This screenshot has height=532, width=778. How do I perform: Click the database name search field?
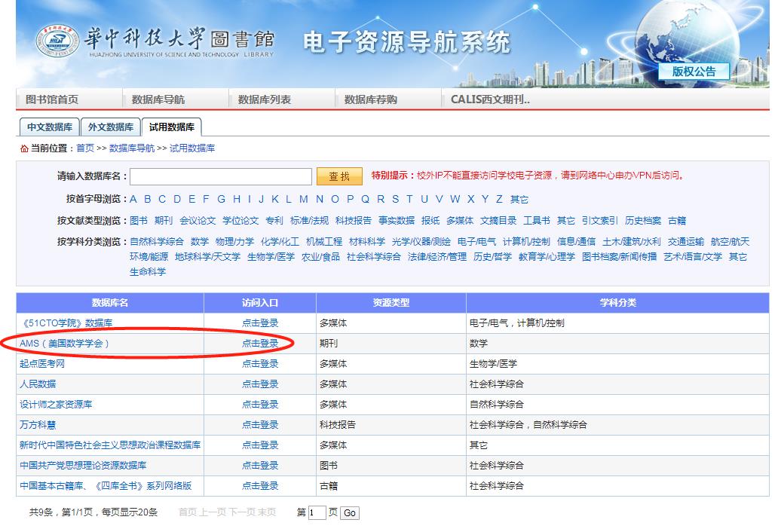coord(220,176)
